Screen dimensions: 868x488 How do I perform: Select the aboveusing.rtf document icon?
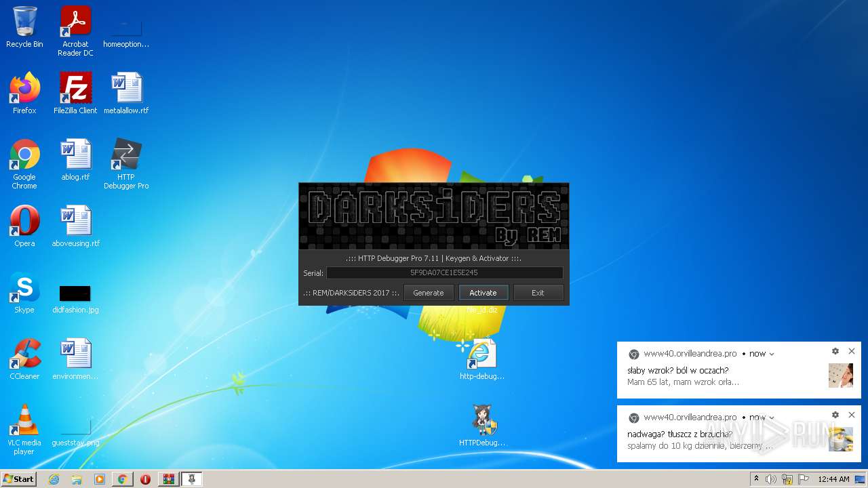tap(75, 226)
